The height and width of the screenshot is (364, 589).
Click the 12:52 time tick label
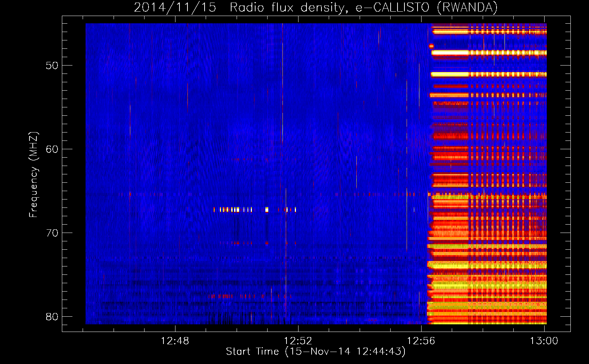coord(298,341)
